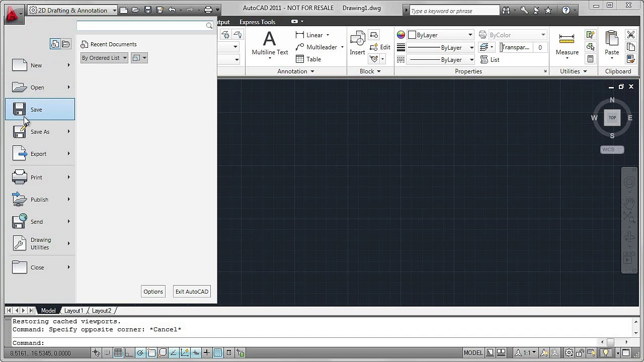The image size is (644, 362).
Task: Toggle Polar Tracking in status bar
Action: (x=140, y=353)
